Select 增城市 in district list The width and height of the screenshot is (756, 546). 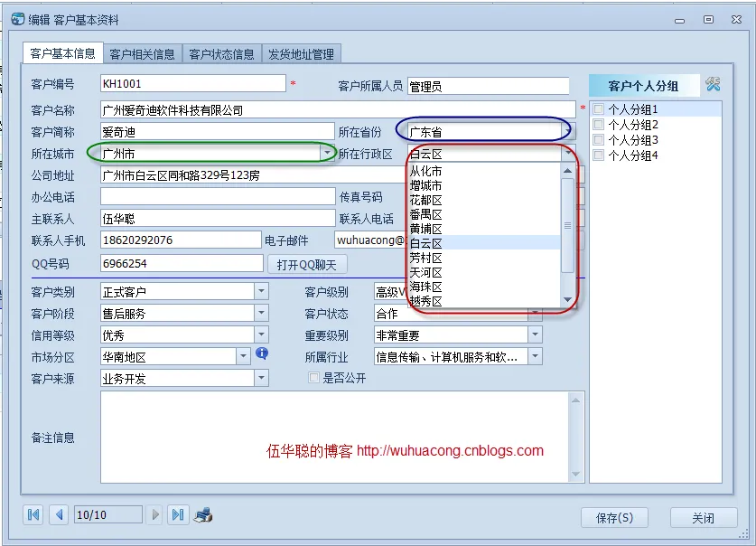[x=484, y=185]
